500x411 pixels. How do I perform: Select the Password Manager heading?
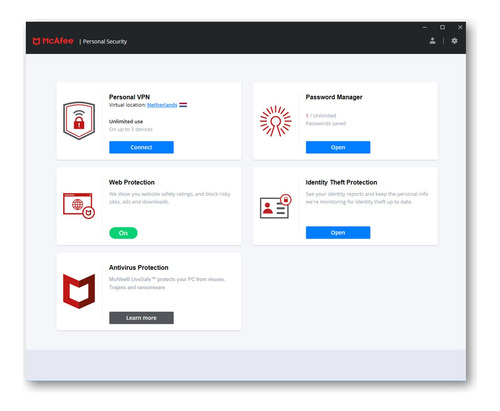click(x=334, y=97)
